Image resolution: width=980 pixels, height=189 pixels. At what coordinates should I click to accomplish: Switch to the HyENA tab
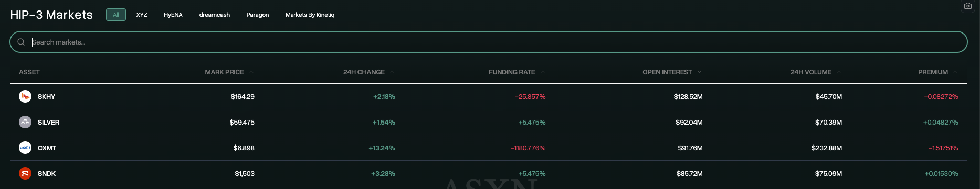click(x=173, y=15)
